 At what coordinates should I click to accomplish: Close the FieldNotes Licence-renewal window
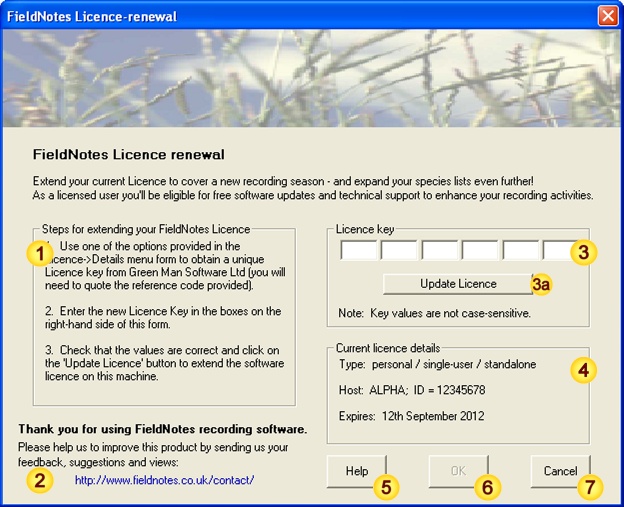[608, 16]
